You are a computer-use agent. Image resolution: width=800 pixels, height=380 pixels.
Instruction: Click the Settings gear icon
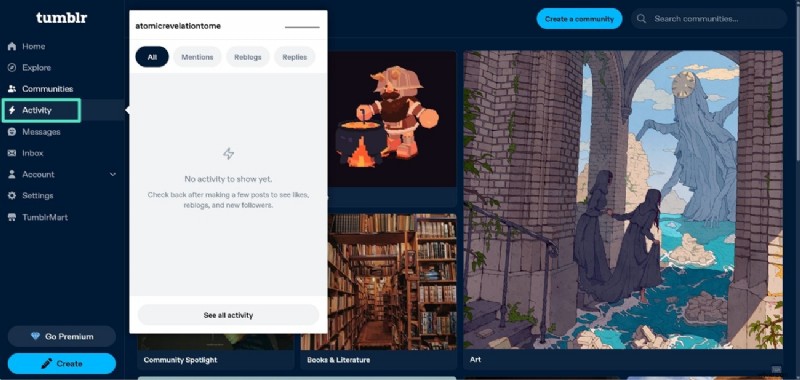[12, 196]
